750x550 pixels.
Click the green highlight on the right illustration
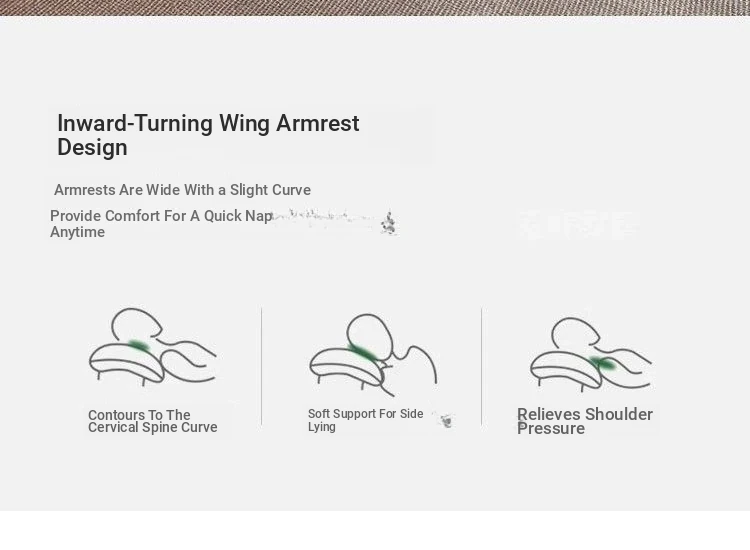603,363
